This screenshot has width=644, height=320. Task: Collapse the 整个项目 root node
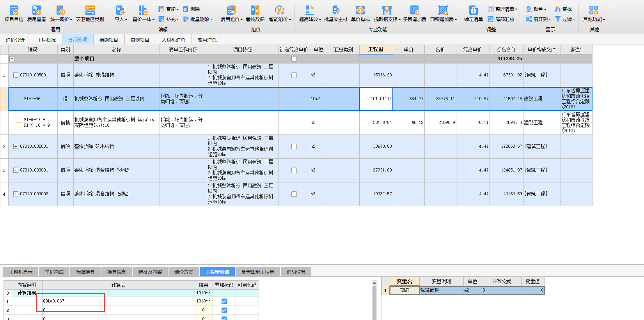pyautogui.click(x=12, y=59)
